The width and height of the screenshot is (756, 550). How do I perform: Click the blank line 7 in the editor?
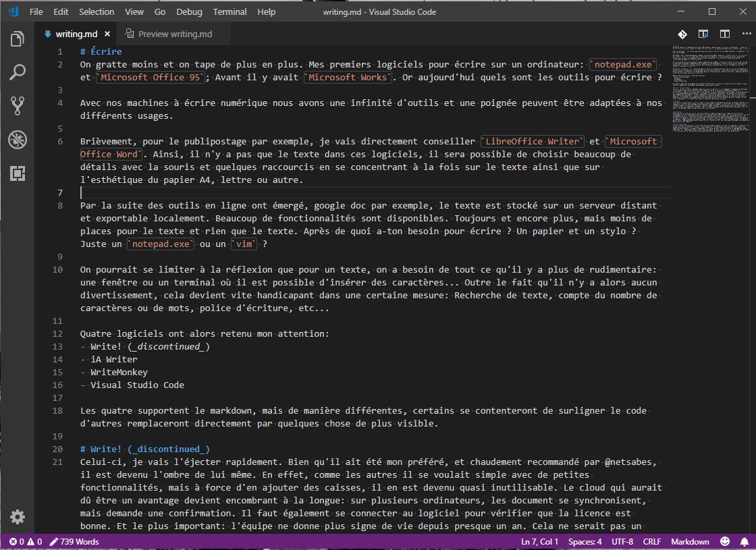click(376, 193)
